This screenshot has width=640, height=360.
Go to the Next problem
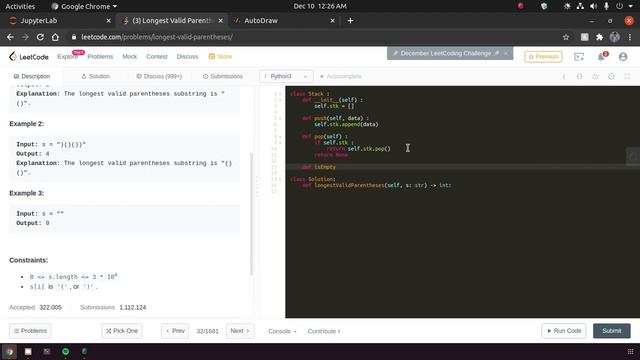[x=240, y=331]
